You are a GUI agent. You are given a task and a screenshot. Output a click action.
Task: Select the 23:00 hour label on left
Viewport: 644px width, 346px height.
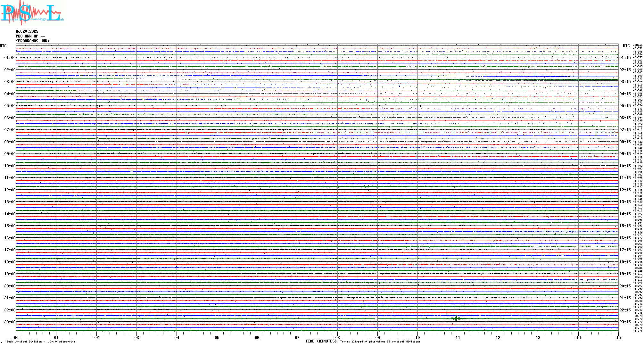[10, 322]
